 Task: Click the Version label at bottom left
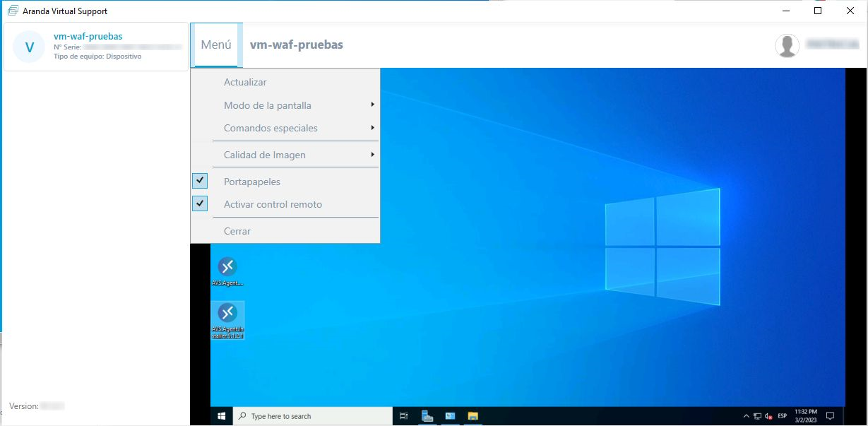tap(23, 406)
